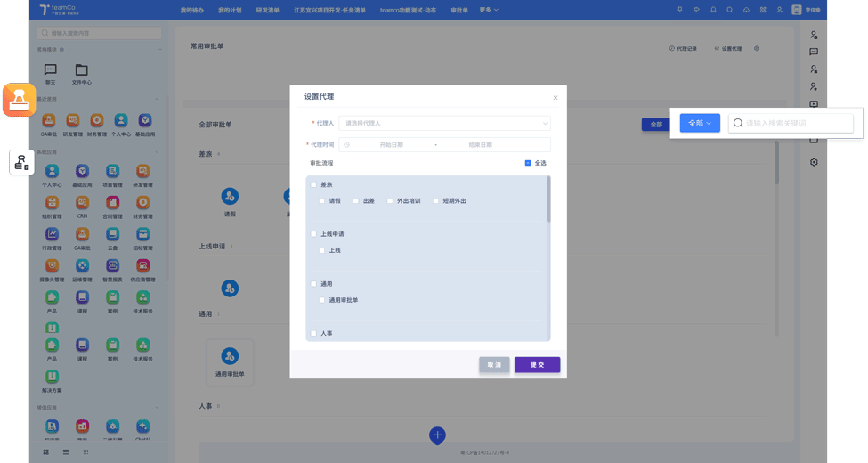The image size is (868, 463).
Task: Open the settings gear in right sidebar
Action: (814, 162)
